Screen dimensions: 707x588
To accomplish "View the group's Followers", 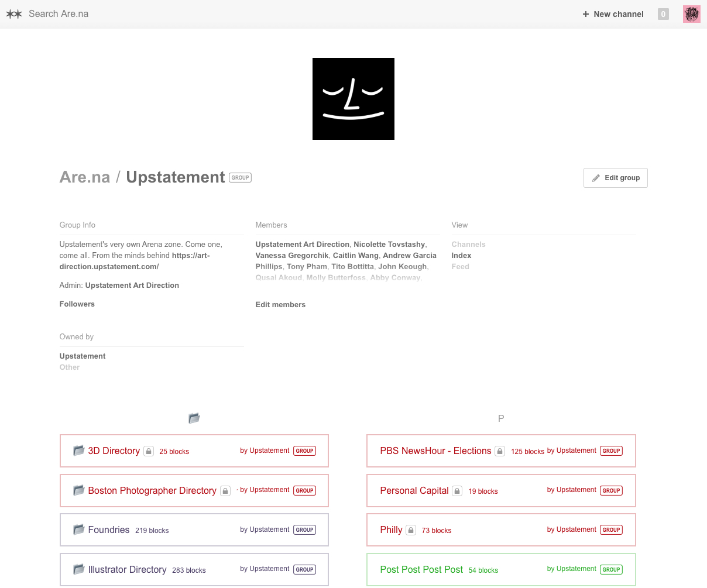I will [x=77, y=304].
